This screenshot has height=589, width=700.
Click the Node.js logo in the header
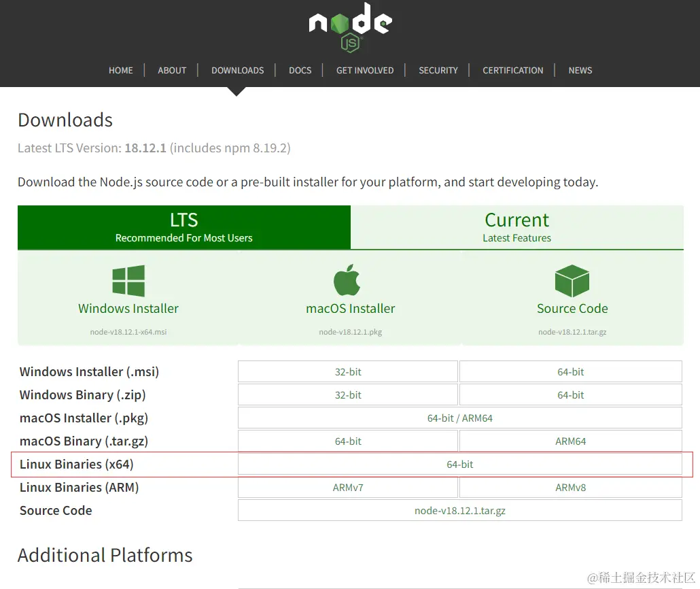[350, 27]
